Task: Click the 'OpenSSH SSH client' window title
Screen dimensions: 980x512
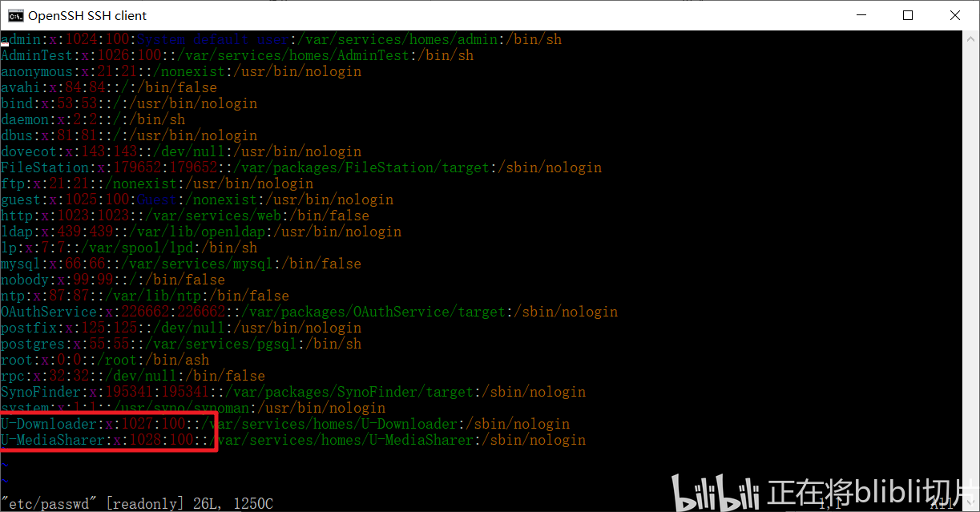Action: (x=88, y=15)
